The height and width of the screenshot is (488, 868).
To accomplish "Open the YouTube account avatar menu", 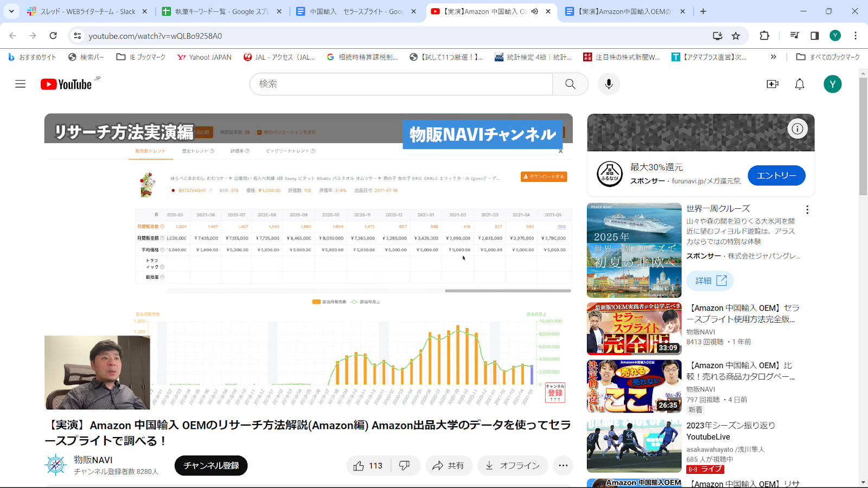I will coord(832,84).
